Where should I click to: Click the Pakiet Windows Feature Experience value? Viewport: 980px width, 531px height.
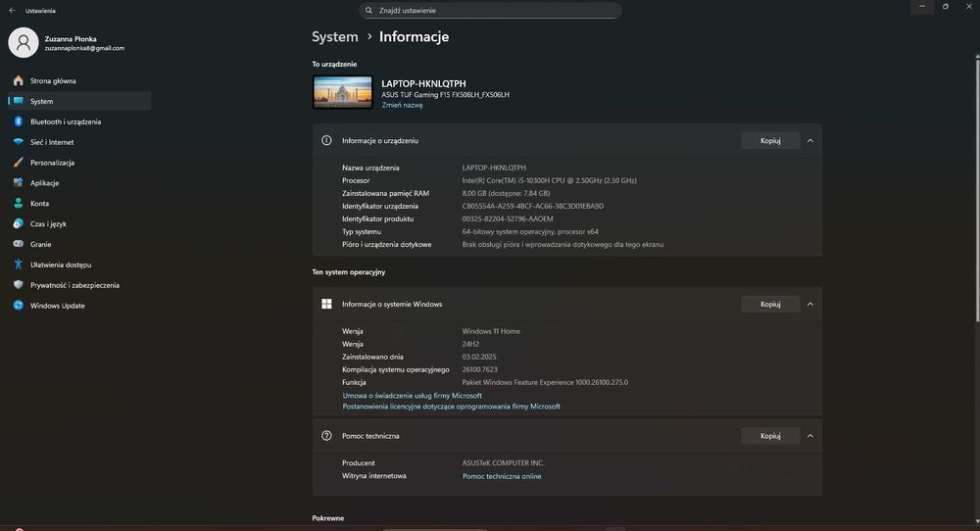[545, 382]
